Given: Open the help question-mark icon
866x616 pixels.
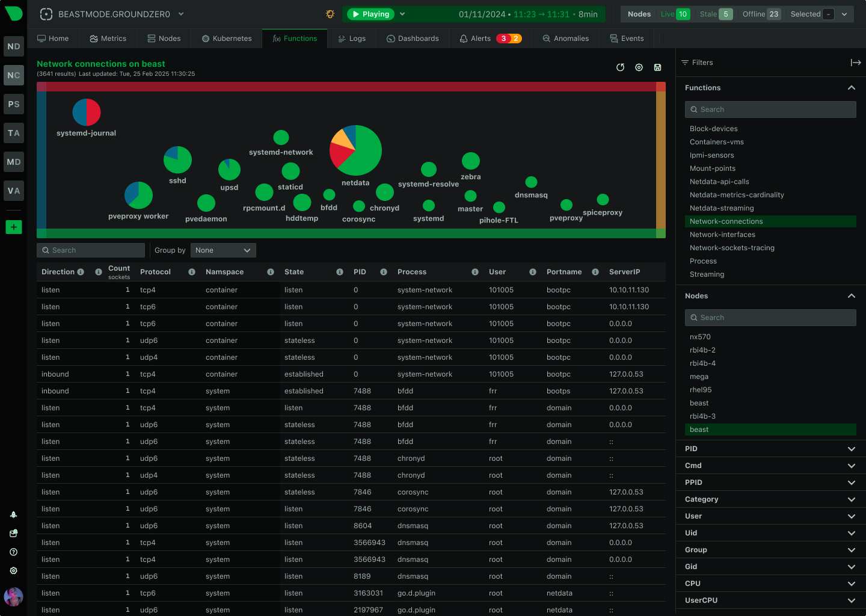Looking at the screenshot, I should click(x=13, y=552).
